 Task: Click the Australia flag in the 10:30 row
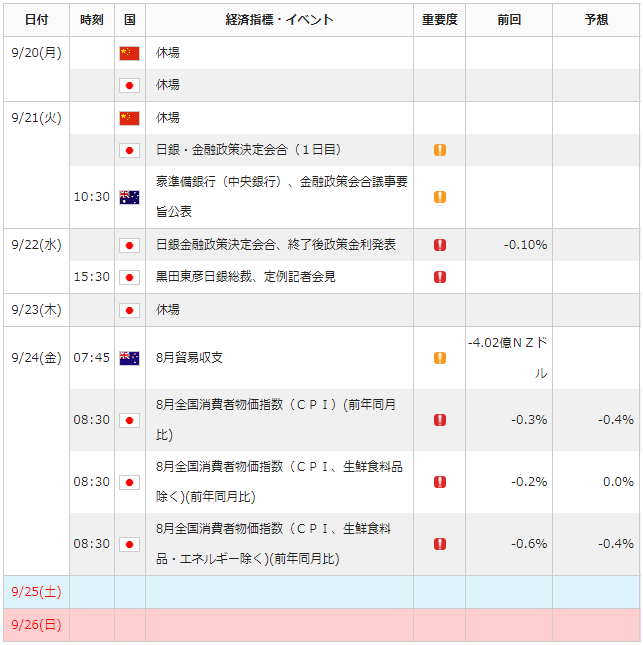click(x=129, y=197)
